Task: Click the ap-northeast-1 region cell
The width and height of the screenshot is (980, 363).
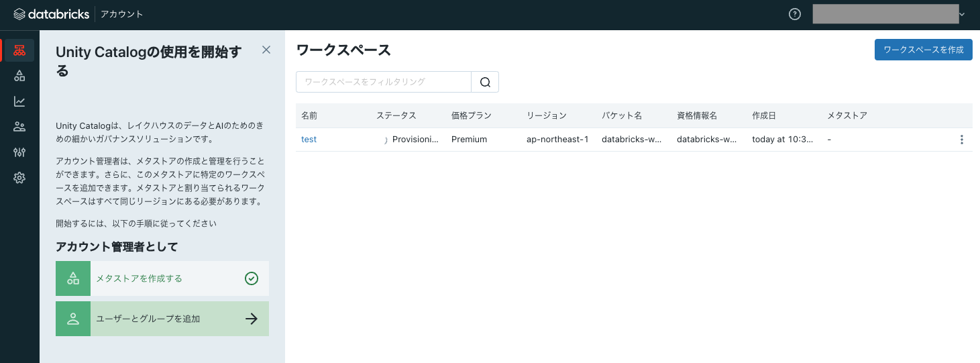Action: (557, 140)
